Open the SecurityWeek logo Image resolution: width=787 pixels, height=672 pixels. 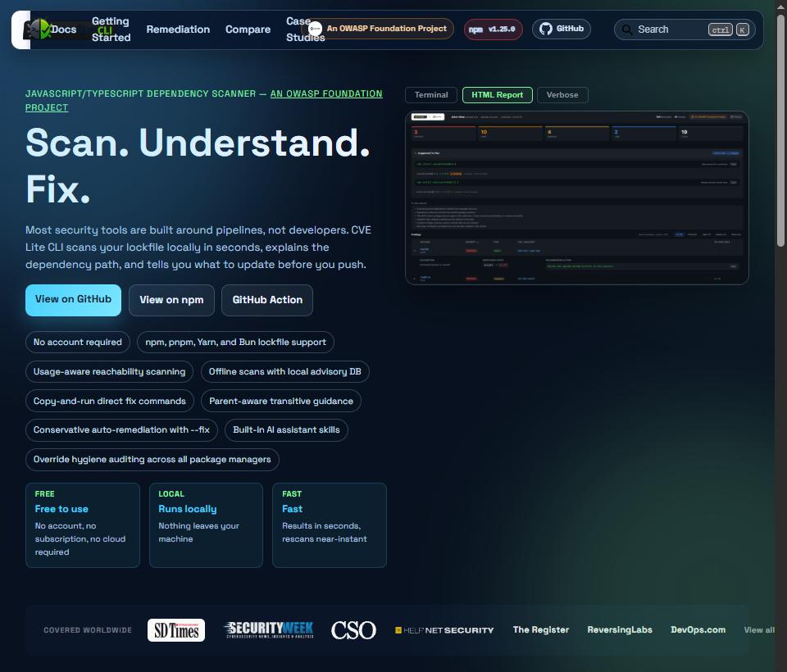tap(269, 630)
